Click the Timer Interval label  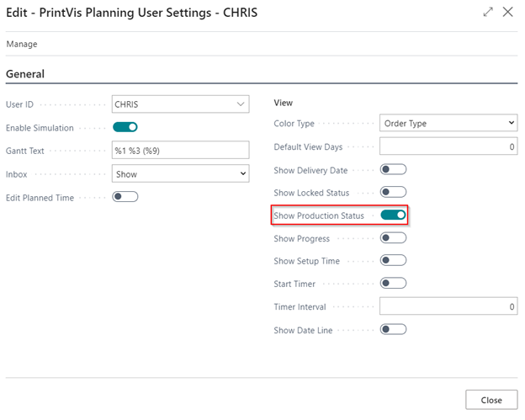(300, 307)
